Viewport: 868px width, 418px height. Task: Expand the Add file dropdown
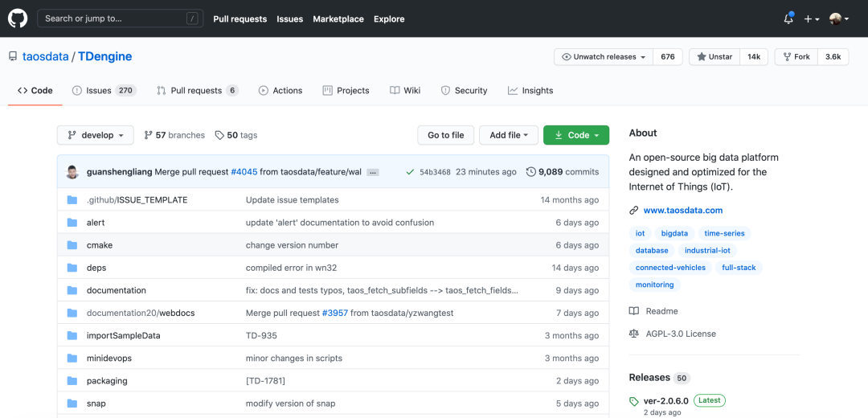coord(509,135)
